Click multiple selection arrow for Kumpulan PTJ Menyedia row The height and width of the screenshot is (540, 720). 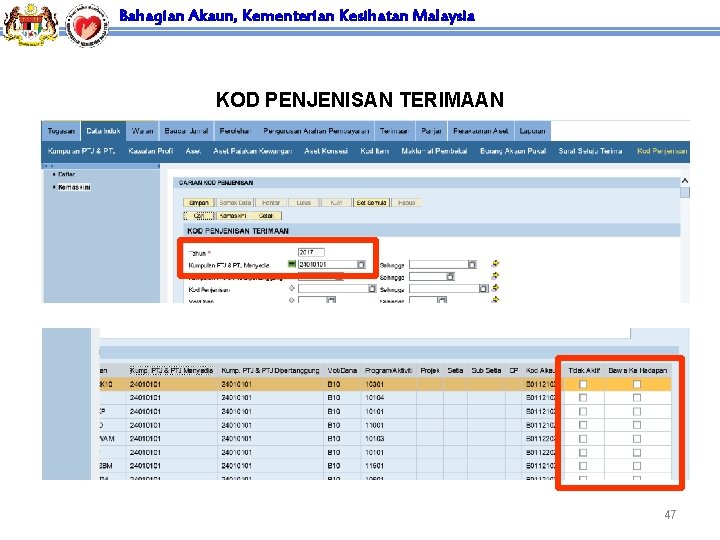click(495, 263)
